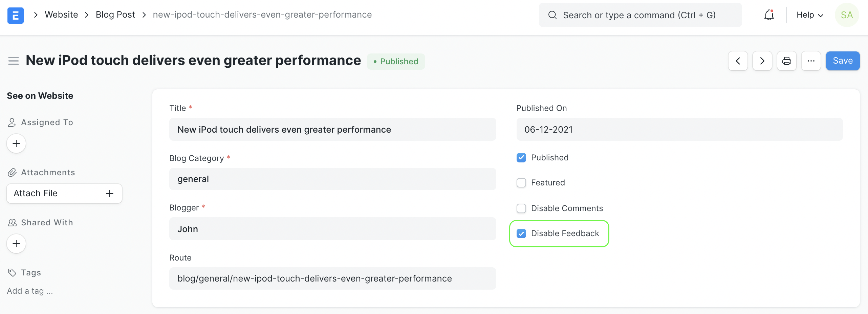Uncheck the Published checkbox
The image size is (868, 314).
tap(521, 158)
